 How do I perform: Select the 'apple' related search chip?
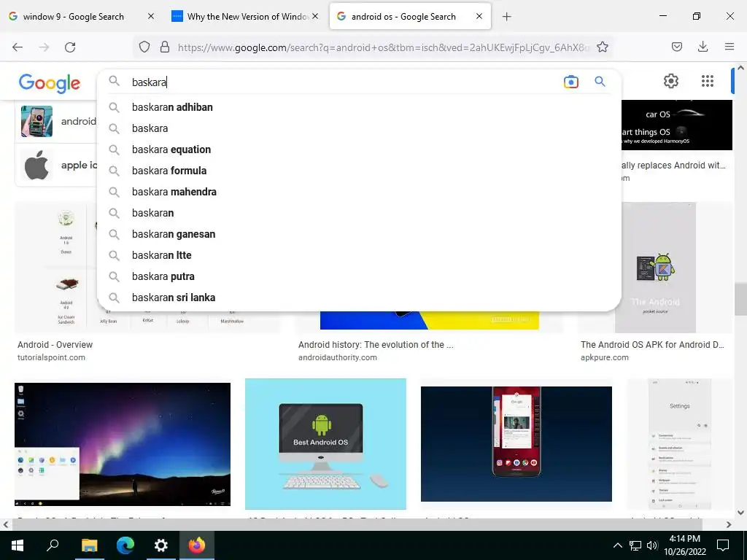(57, 166)
